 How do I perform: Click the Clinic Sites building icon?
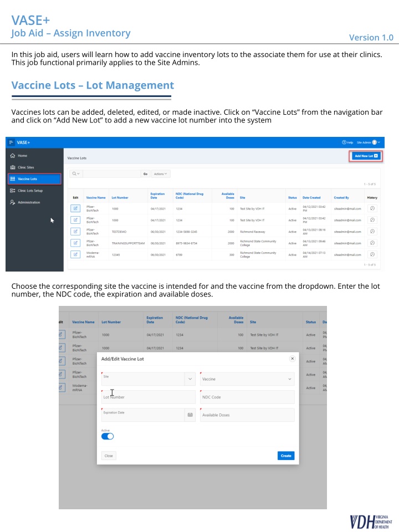[13, 167]
